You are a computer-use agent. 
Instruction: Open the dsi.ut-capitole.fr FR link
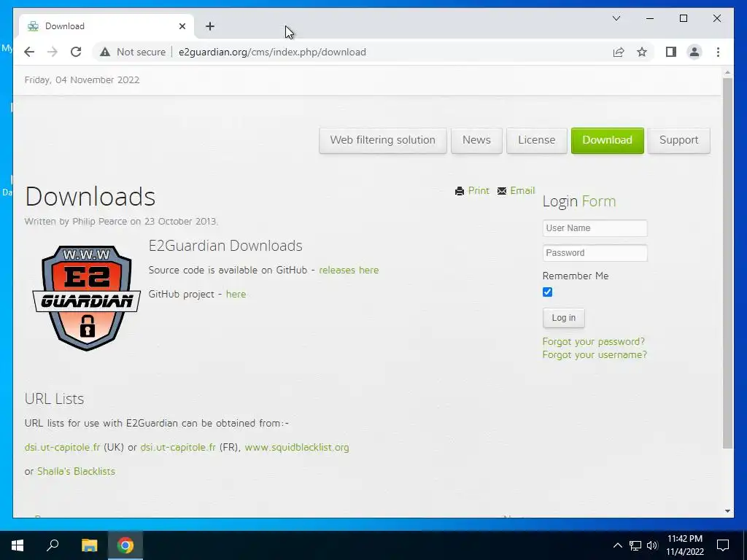pos(178,447)
